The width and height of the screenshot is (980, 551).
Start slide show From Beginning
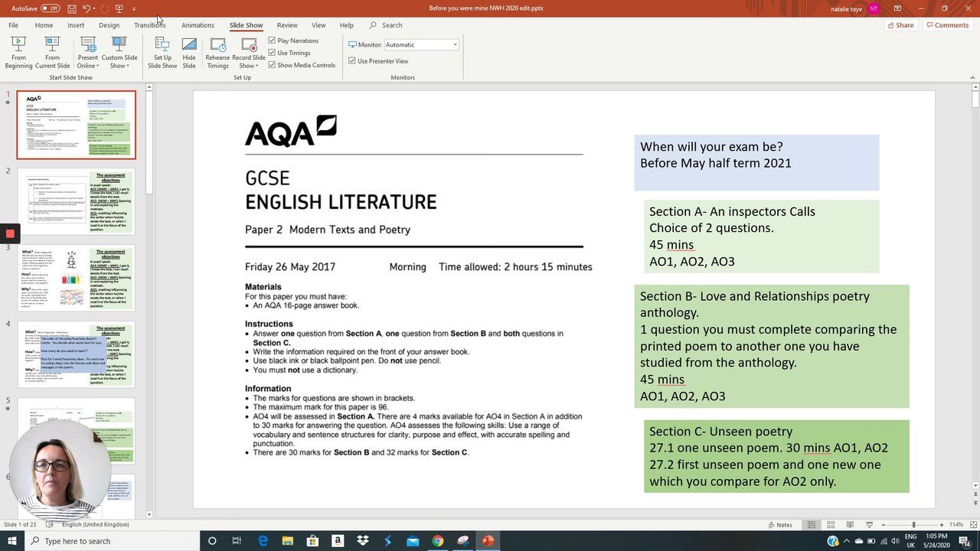[x=18, y=52]
